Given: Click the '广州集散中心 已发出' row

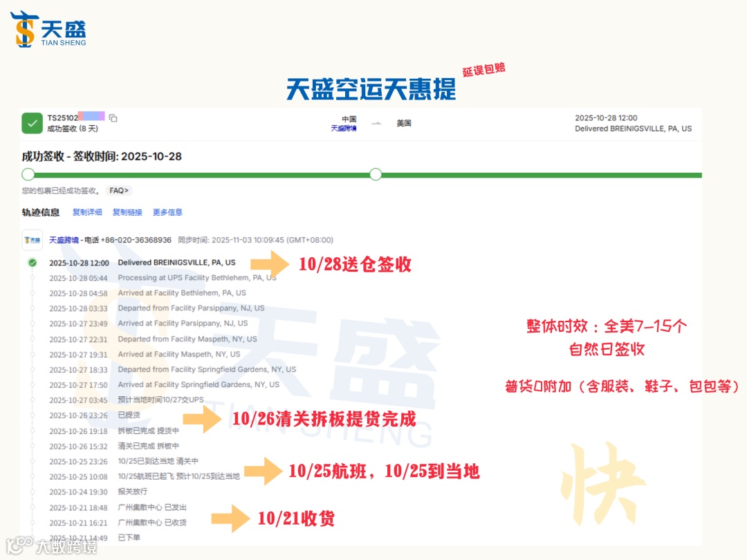Looking at the screenshot, I should tap(118, 507).
